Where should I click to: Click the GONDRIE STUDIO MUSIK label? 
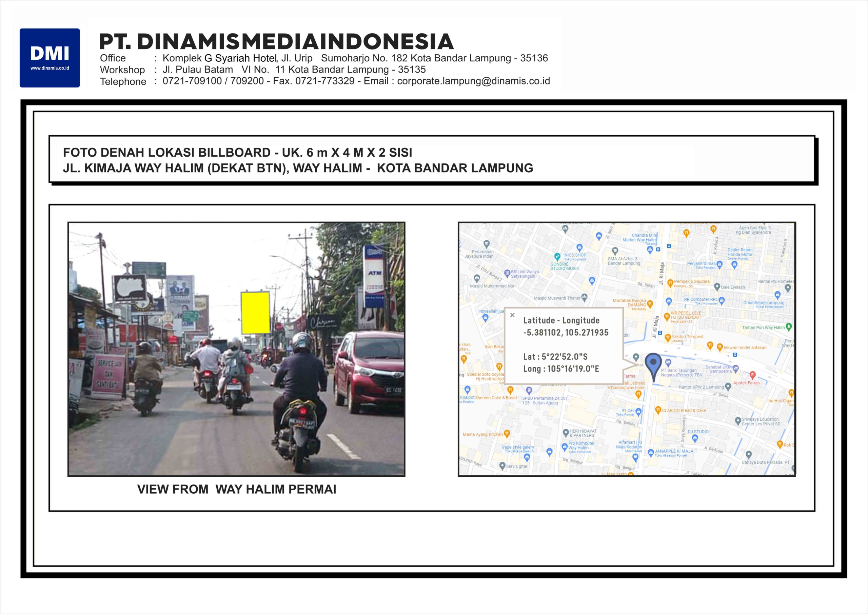click(x=565, y=266)
